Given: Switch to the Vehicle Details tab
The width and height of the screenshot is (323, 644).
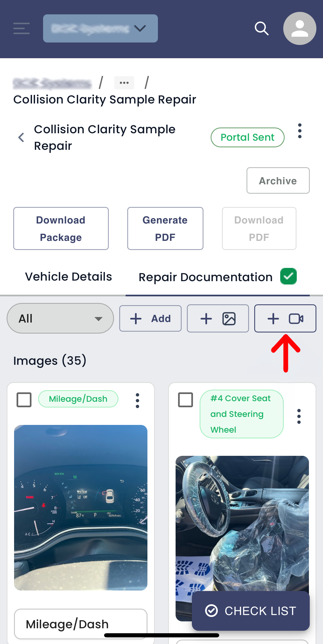Looking at the screenshot, I should [x=68, y=277].
